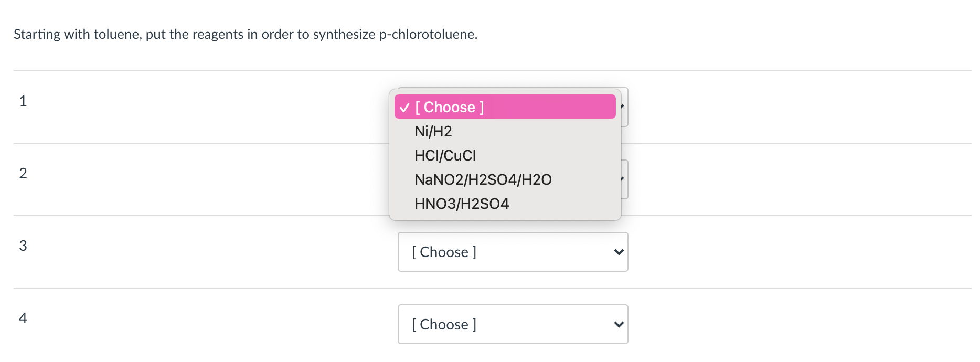Click the checkmark beside the [ Choose ] option
The height and width of the screenshot is (362, 980).
click(404, 108)
